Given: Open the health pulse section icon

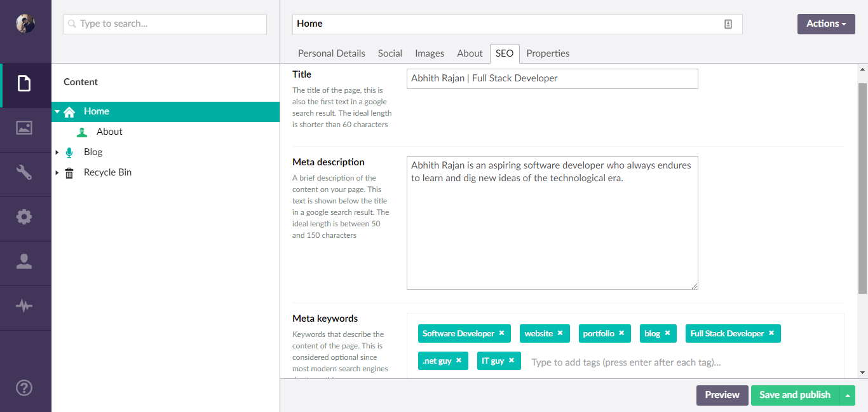Looking at the screenshot, I should (x=24, y=306).
